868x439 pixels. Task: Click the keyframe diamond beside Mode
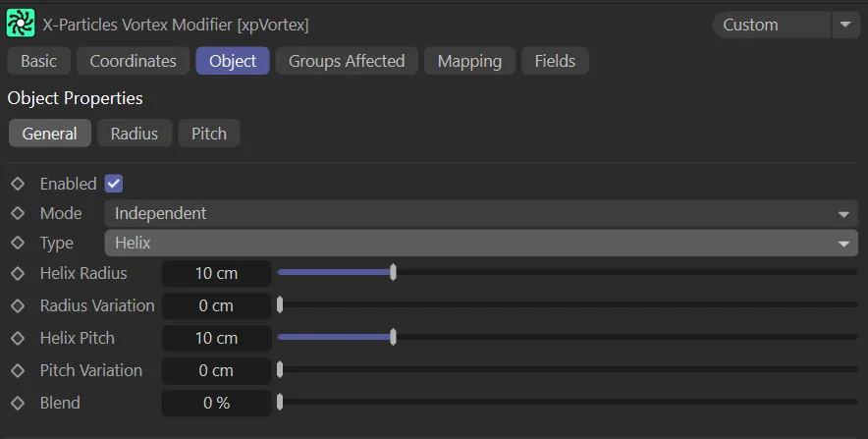coord(18,213)
